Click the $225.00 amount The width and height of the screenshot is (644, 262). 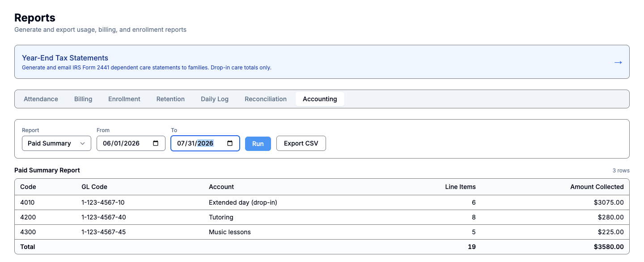pyautogui.click(x=610, y=232)
